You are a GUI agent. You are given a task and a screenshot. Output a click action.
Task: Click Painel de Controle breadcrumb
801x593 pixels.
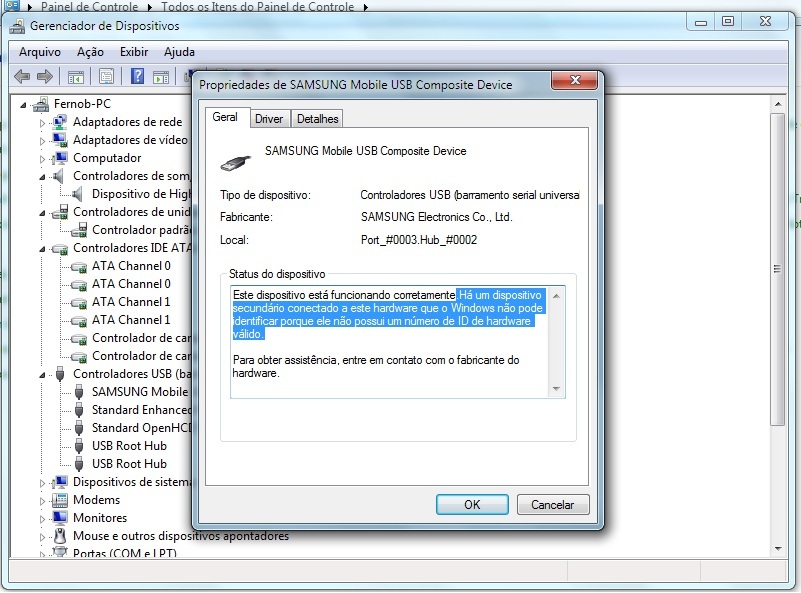(89, 7)
